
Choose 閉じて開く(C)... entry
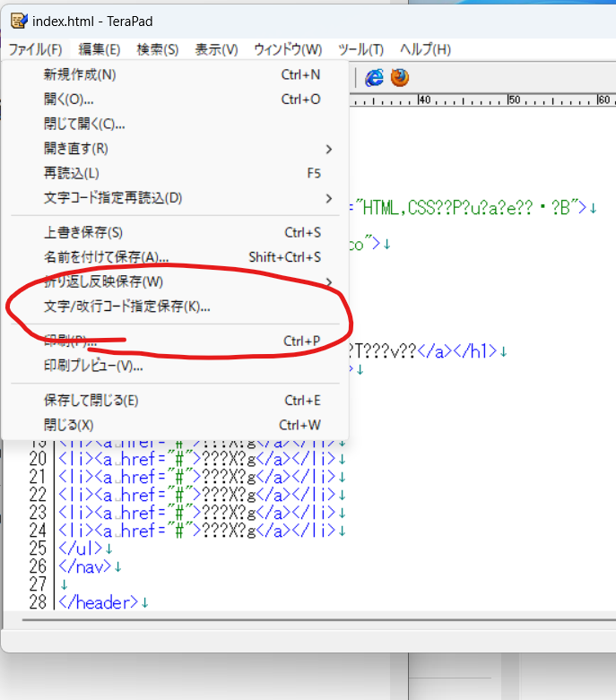(x=175, y=124)
